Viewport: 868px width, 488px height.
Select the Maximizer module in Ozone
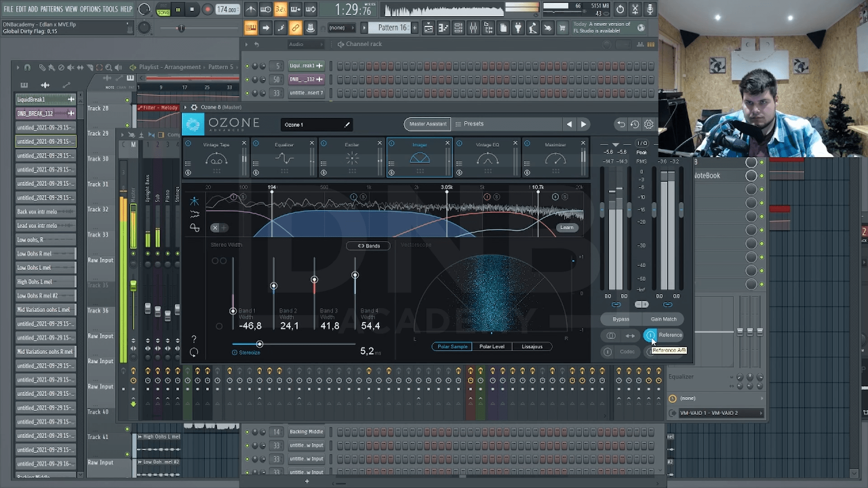click(555, 158)
